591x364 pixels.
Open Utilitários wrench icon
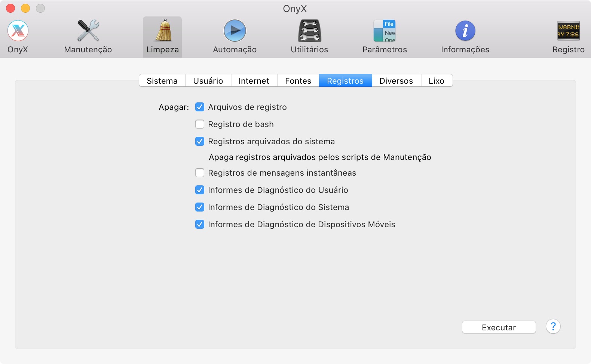pyautogui.click(x=309, y=31)
